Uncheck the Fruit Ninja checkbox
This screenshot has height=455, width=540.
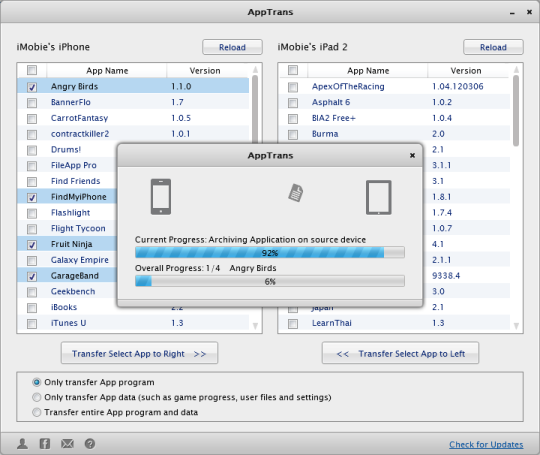[x=32, y=245]
